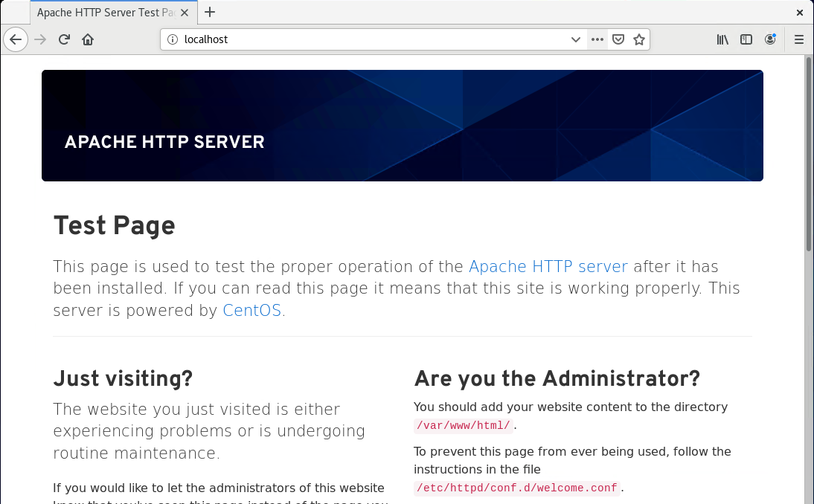814x504 pixels.
Task: Bookmark this page with the star
Action: click(x=639, y=39)
